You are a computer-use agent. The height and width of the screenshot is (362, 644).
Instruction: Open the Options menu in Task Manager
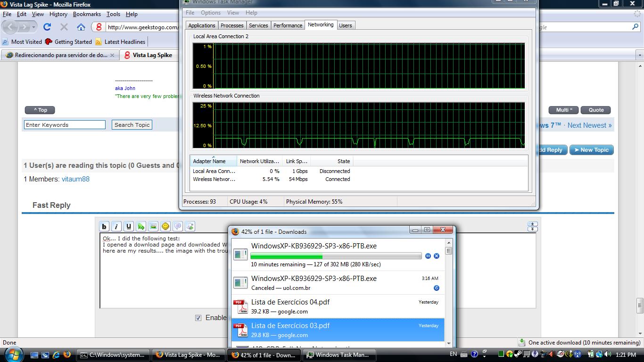coord(210,13)
